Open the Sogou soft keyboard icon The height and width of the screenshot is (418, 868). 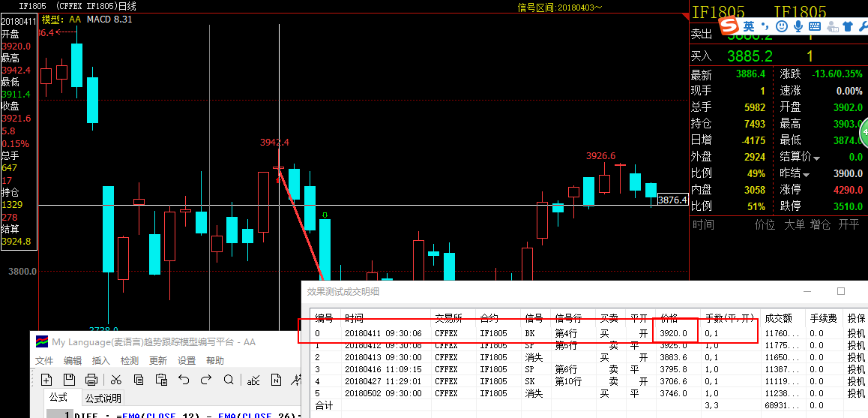click(x=814, y=26)
